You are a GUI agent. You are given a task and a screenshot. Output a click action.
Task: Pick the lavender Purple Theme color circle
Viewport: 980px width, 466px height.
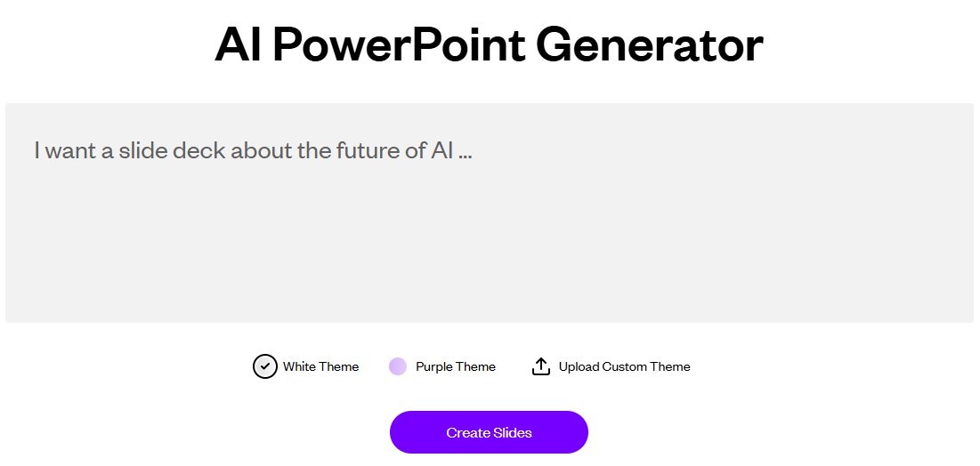click(x=398, y=366)
